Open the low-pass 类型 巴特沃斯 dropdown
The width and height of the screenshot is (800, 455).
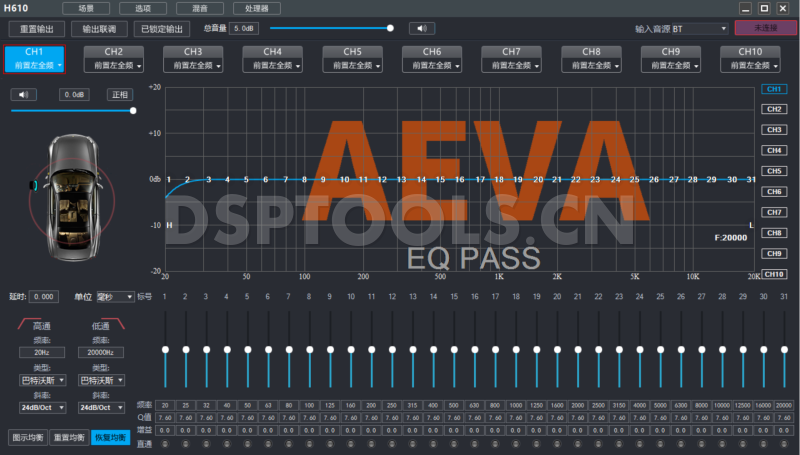pyautogui.click(x=101, y=381)
